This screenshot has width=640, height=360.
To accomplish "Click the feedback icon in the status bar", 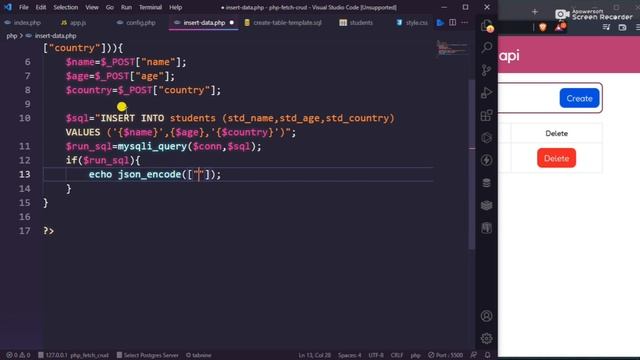I will click(473, 355).
